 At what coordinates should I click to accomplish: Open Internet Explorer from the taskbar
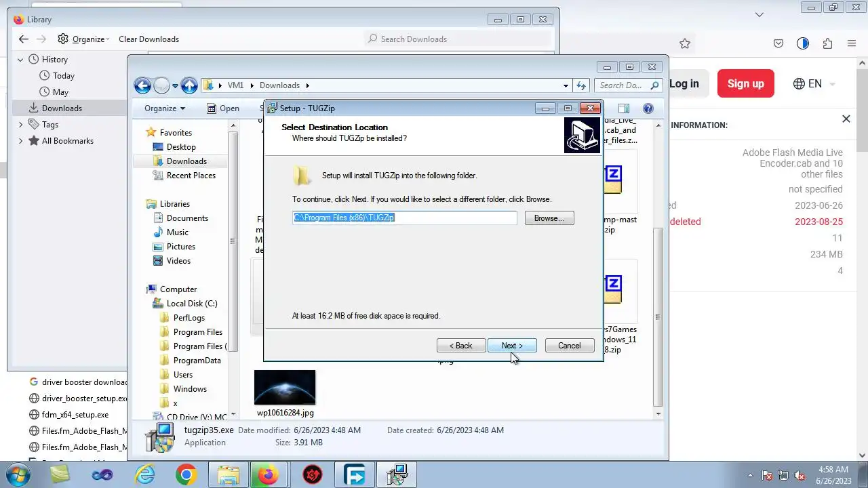pos(145,474)
